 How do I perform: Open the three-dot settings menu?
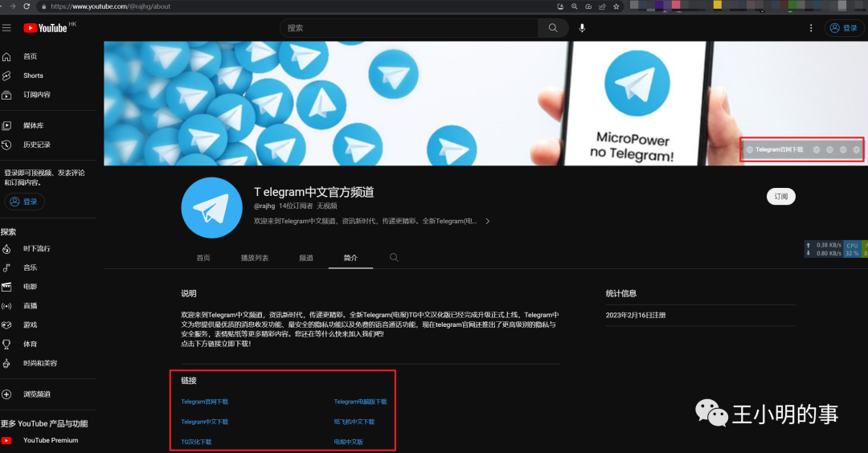click(811, 27)
